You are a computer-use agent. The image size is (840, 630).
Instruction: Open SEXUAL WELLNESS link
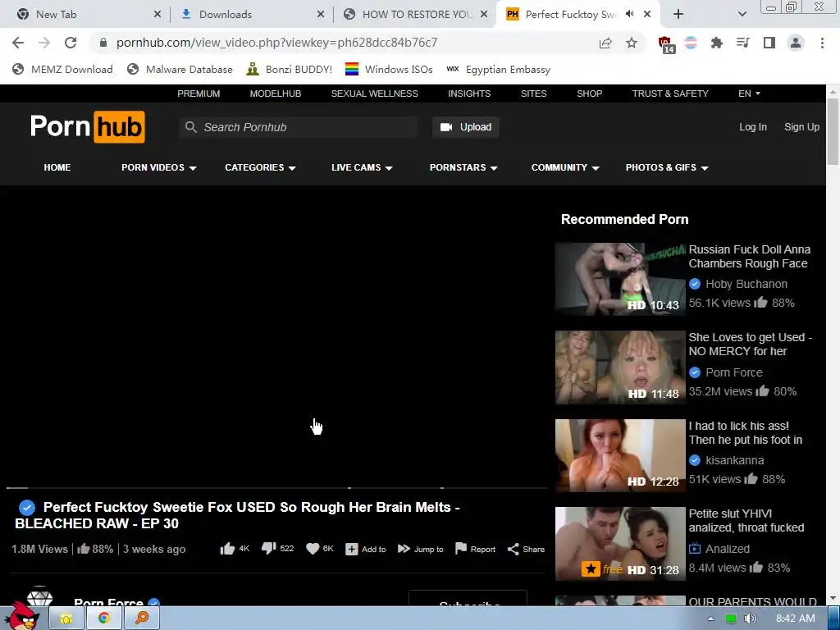[x=374, y=94]
